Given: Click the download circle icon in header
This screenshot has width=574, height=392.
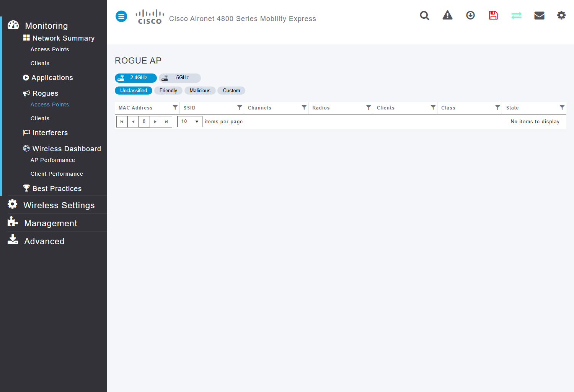Looking at the screenshot, I should click(x=470, y=15).
